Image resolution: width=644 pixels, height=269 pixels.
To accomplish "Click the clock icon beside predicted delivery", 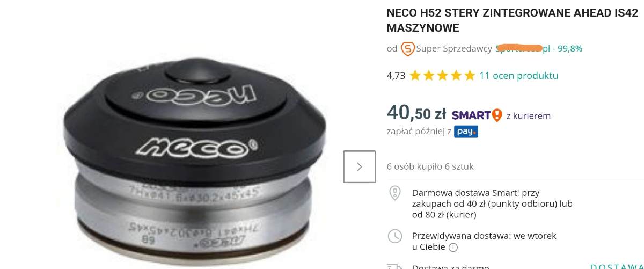I will (395, 236).
